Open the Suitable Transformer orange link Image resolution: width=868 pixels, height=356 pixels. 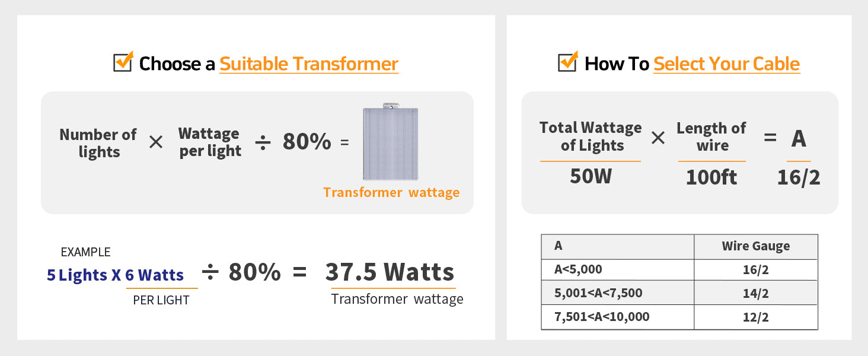click(309, 64)
